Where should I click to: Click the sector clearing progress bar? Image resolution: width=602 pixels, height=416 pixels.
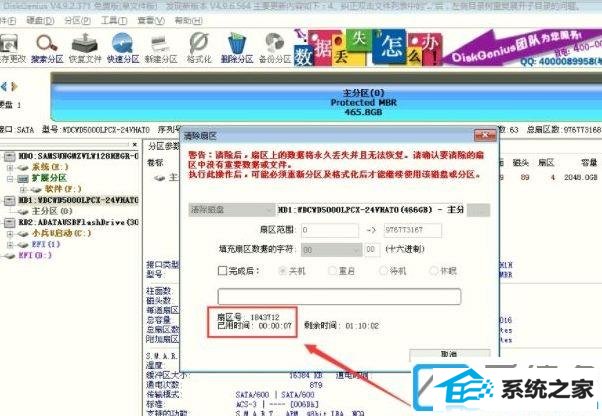tap(339, 297)
